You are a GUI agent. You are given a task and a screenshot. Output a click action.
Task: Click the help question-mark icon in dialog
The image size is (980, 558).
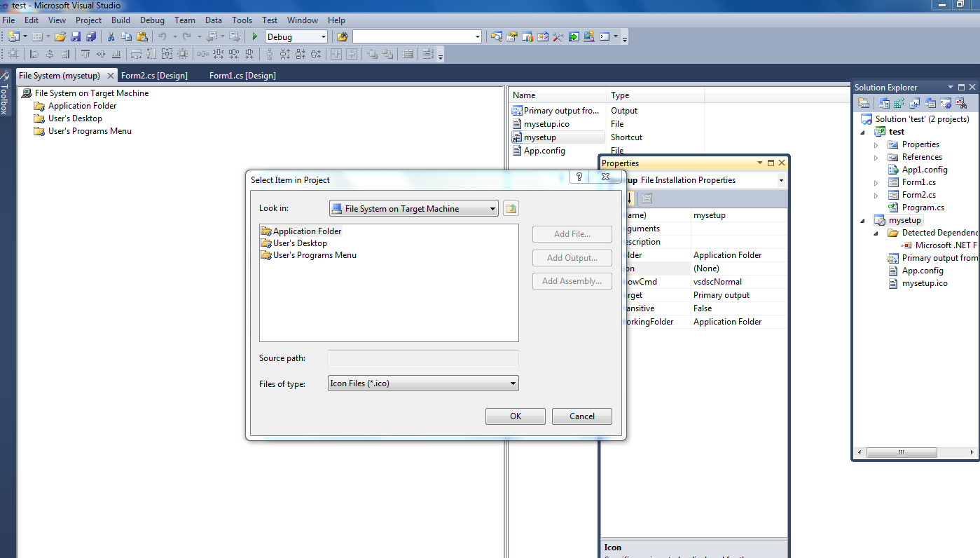tap(579, 177)
